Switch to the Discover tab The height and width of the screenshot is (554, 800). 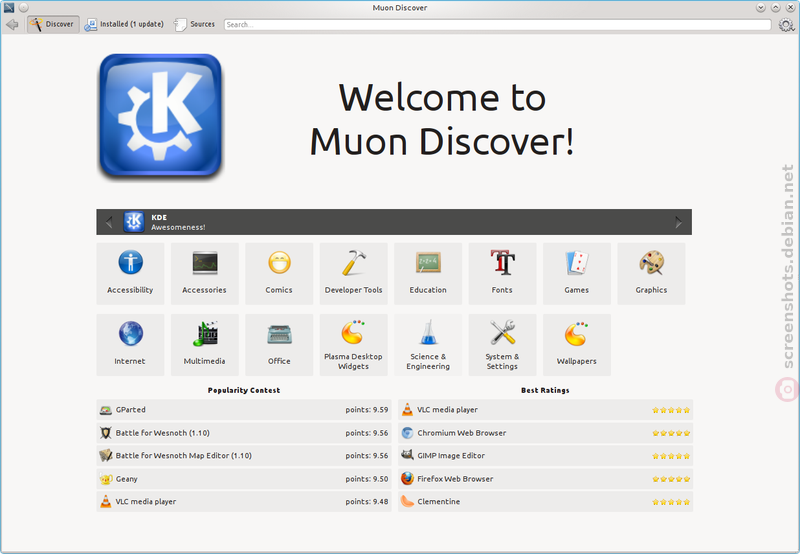click(53, 24)
